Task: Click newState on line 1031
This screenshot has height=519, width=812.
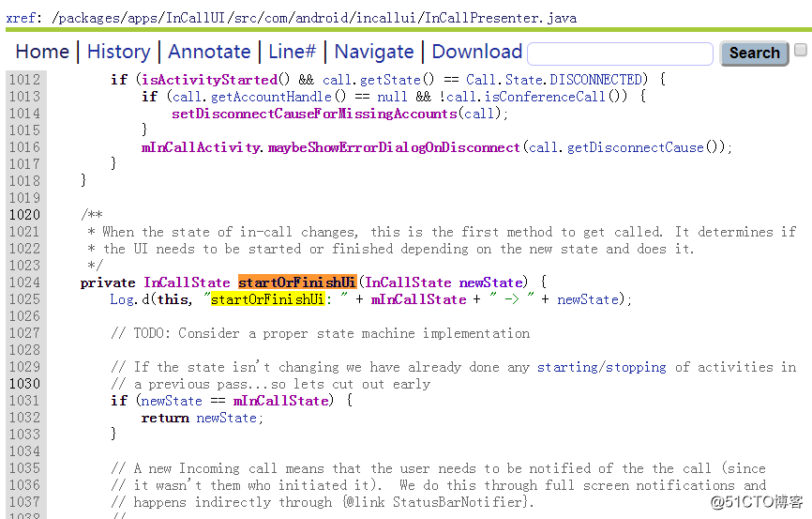Action: coord(172,401)
